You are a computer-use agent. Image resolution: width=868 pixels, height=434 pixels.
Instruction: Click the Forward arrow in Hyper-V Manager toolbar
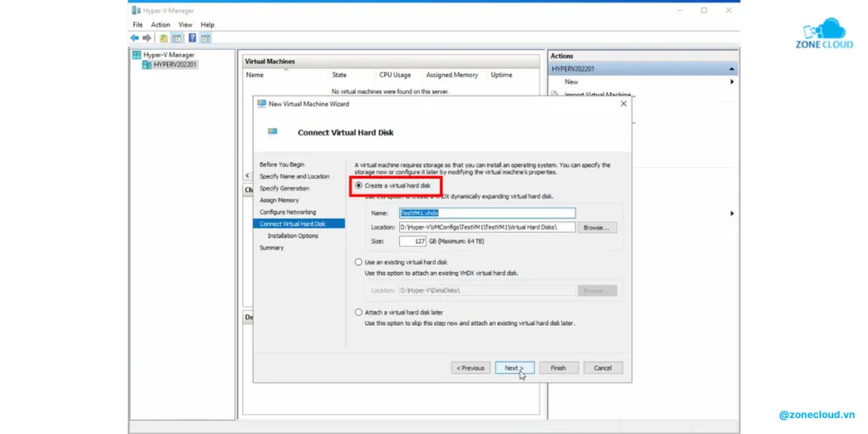point(147,38)
